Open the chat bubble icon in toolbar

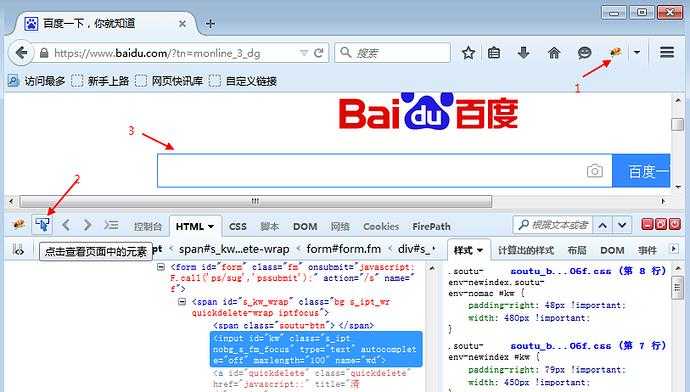[x=584, y=53]
